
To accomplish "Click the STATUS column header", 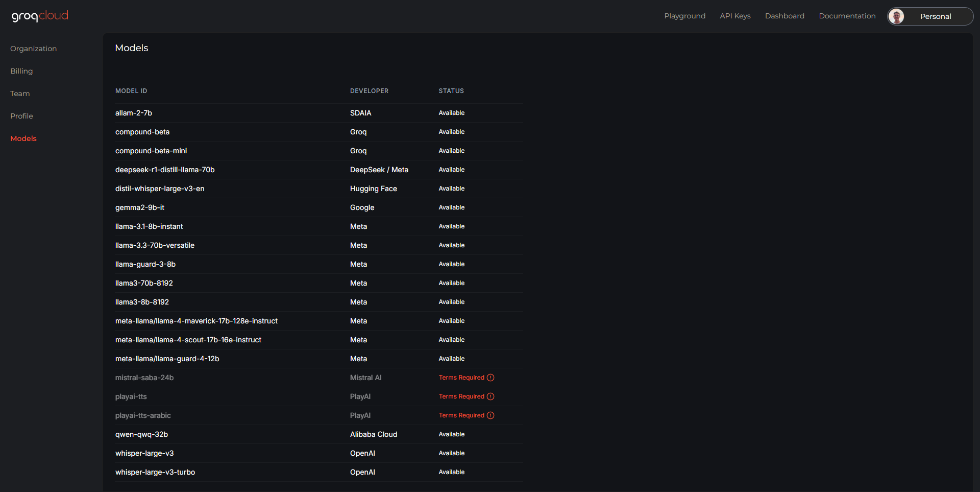I will 451,91.
